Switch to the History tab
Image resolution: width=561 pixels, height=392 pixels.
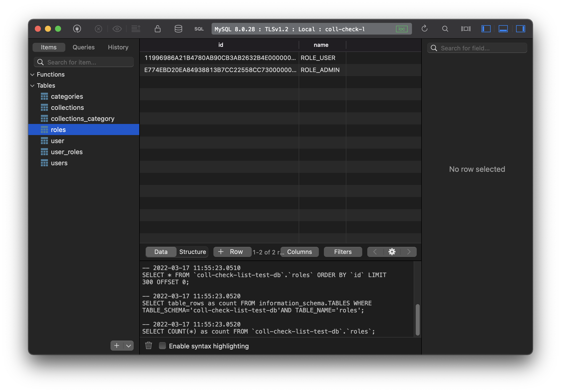[x=118, y=47]
